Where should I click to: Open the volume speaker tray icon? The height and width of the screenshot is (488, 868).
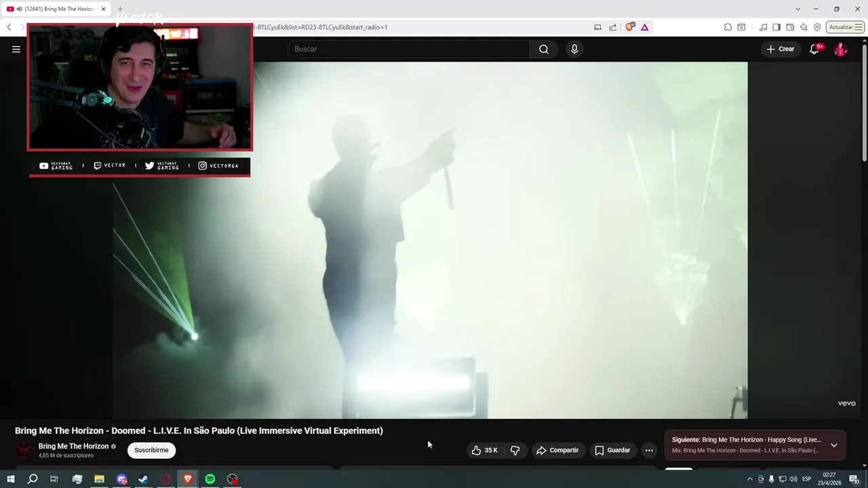point(793,479)
